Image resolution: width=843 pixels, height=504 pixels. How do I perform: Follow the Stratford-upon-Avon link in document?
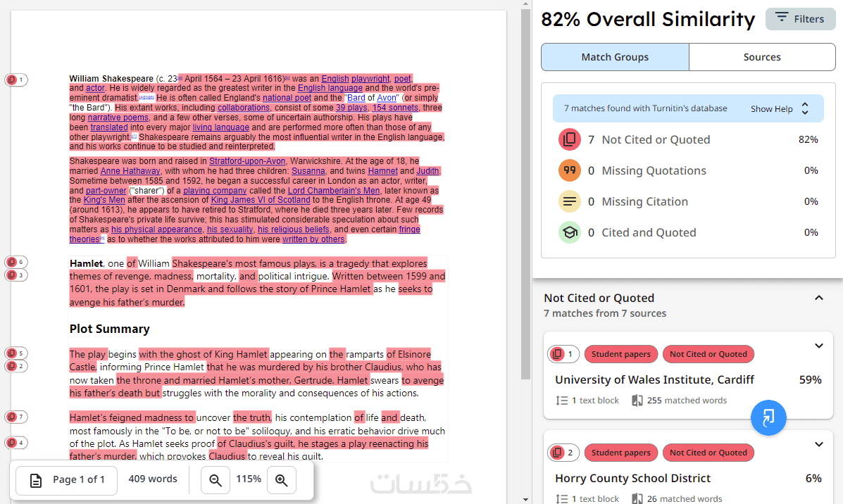pyautogui.click(x=247, y=161)
